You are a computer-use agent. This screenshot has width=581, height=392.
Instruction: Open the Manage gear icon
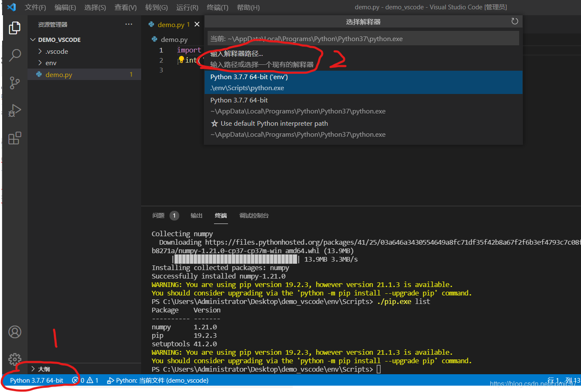pos(15,359)
